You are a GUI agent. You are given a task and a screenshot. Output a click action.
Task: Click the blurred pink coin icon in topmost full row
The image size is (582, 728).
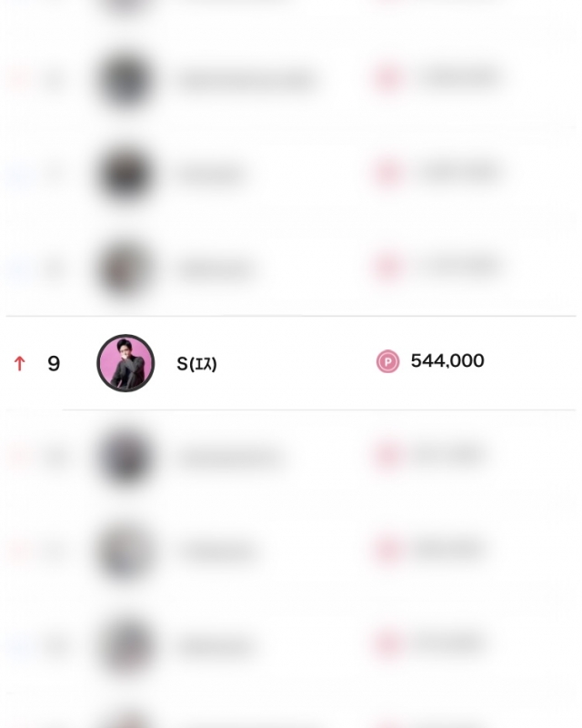[x=387, y=78]
